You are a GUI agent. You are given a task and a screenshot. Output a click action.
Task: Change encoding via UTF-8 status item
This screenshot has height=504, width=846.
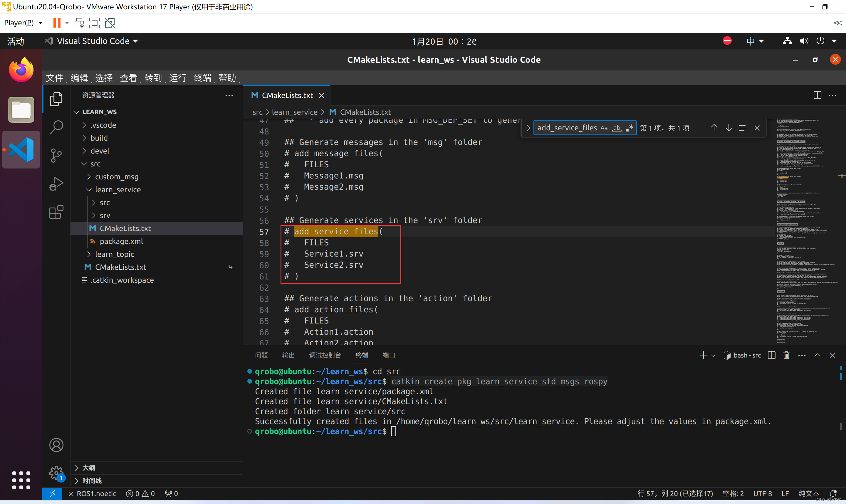[x=762, y=493]
